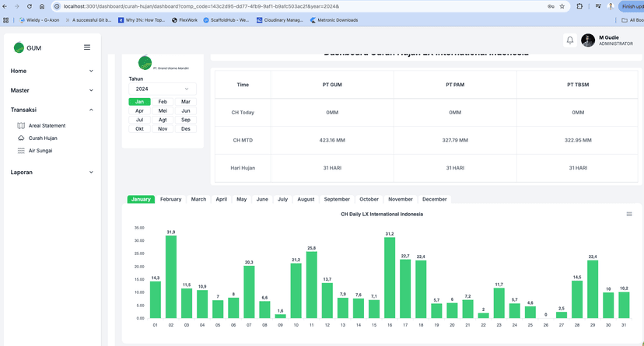Select the Sep month button
Screen dimensions: 644x346
[x=186, y=120]
